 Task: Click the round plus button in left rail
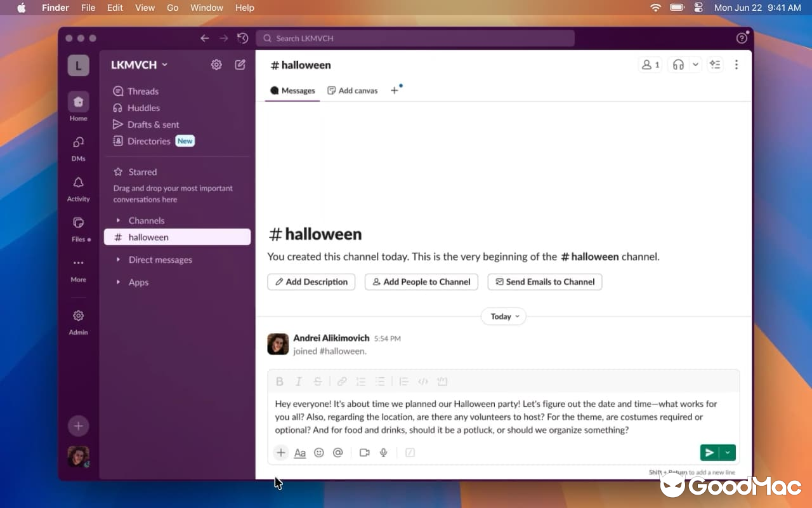pos(79,426)
